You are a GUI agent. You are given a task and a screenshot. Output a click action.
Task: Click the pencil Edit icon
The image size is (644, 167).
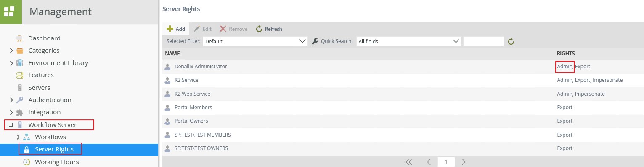(197, 29)
